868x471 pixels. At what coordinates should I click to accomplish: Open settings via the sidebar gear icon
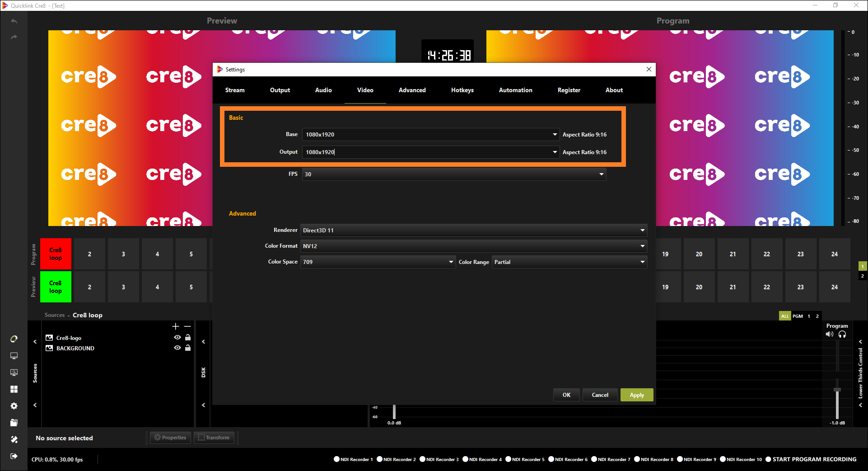tap(14, 406)
